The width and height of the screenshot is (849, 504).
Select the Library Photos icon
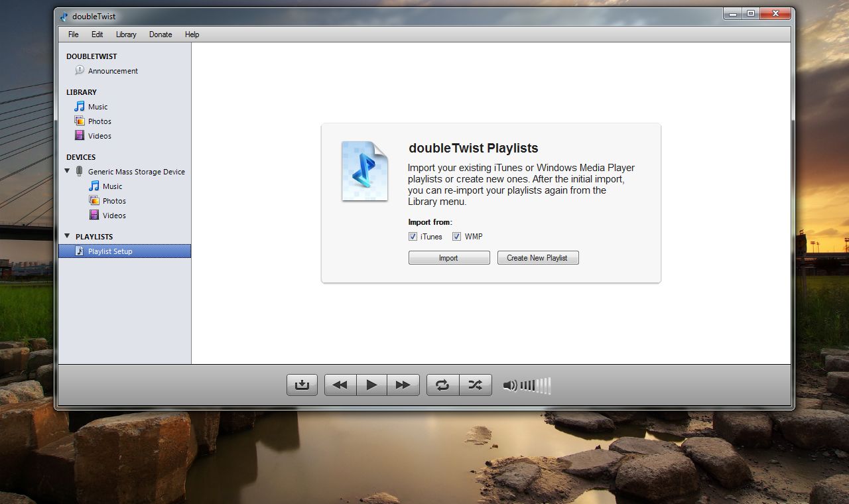pos(80,121)
